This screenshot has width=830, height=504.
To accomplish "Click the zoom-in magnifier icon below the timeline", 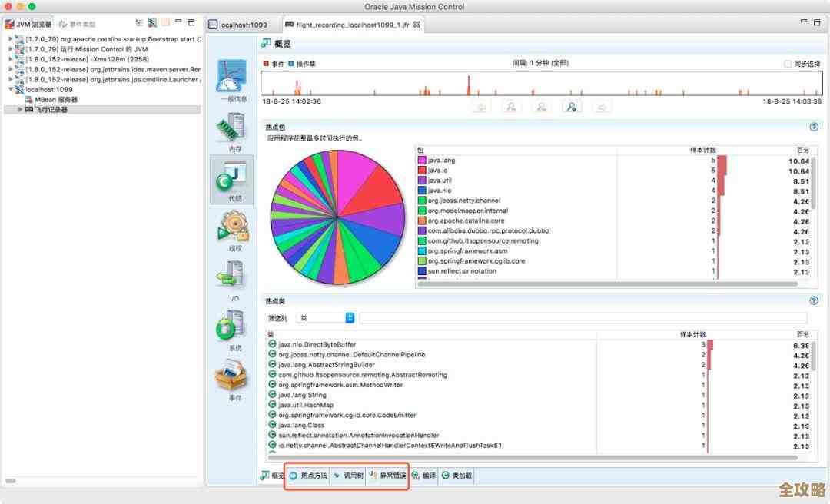I will (511, 106).
